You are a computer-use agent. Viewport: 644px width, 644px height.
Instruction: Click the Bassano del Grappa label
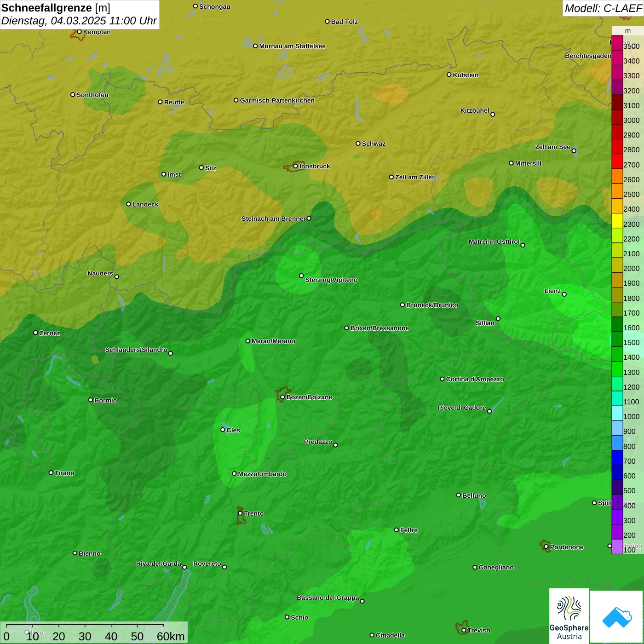[x=328, y=598]
